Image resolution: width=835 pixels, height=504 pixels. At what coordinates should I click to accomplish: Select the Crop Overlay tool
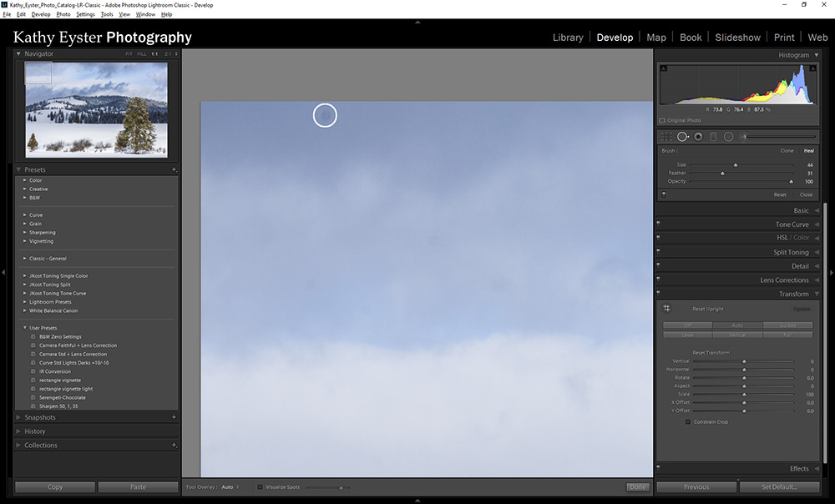[665, 136]
